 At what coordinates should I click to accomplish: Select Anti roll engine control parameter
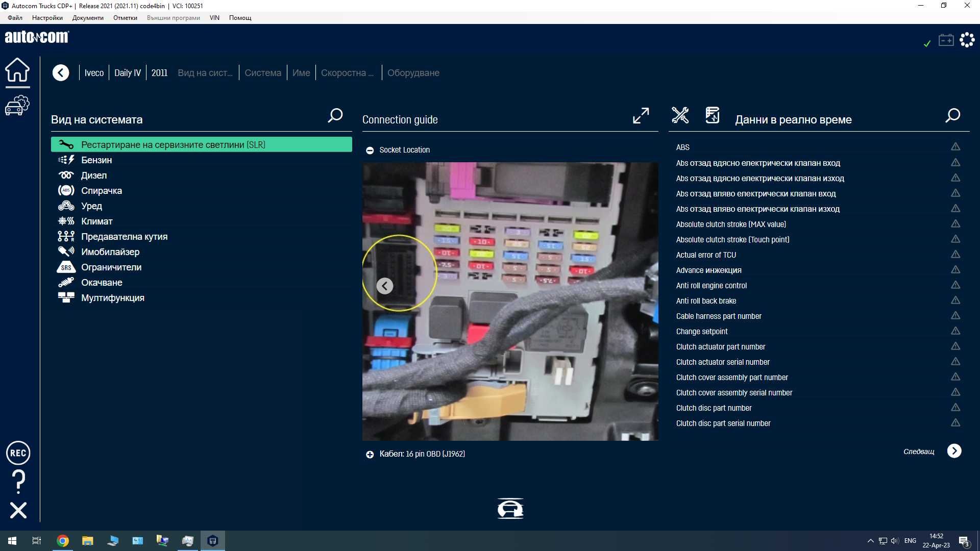tap(712, 286)
